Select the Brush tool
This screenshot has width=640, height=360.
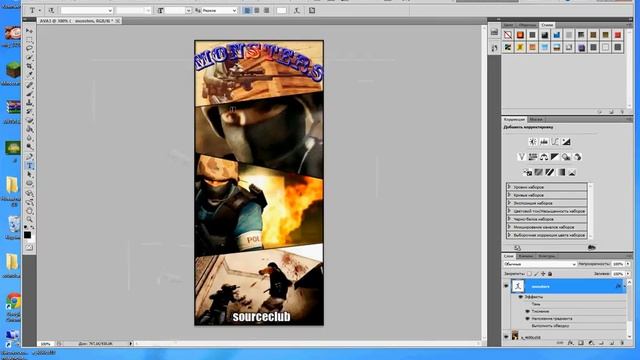pyautogui.click(x=29, y=93)
